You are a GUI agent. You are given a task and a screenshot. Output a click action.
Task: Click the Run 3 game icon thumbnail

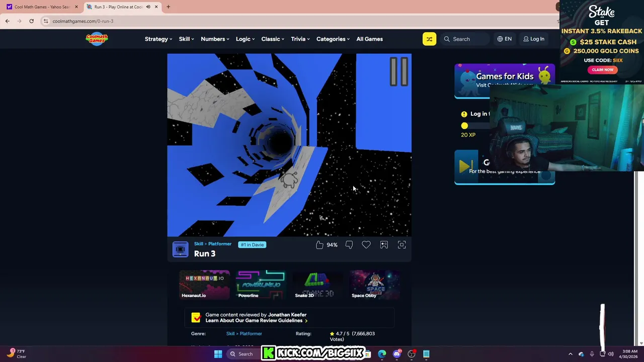(x=180, y=249)
